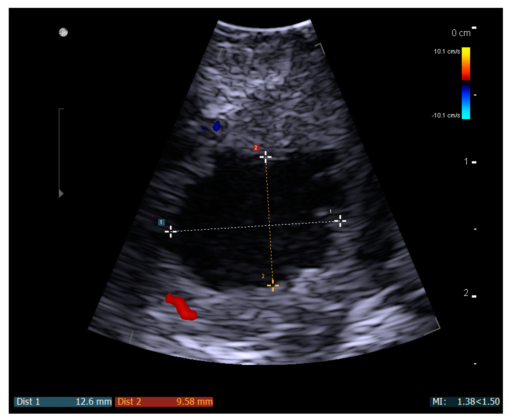Click the depth scale marker 1
Image resolution: width=511 pixels, height=420 pixels.
[466, 161]
